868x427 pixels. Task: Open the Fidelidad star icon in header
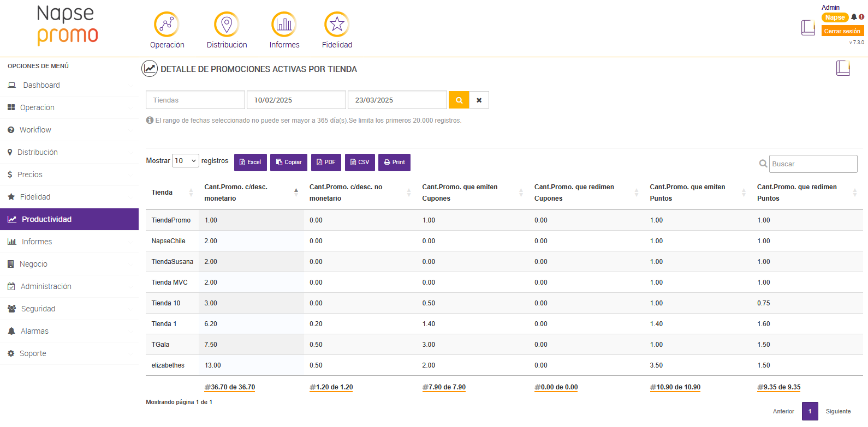(x=337, y=25)
